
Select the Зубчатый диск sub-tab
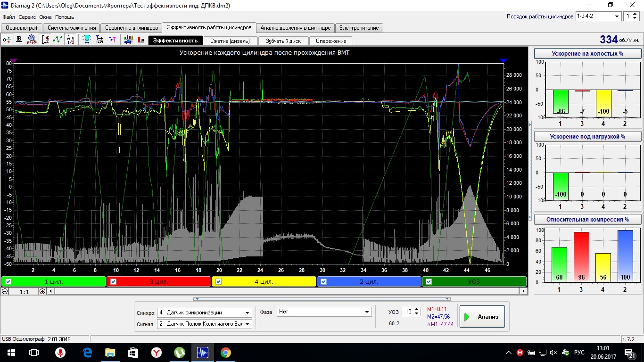tap(283, 41)
